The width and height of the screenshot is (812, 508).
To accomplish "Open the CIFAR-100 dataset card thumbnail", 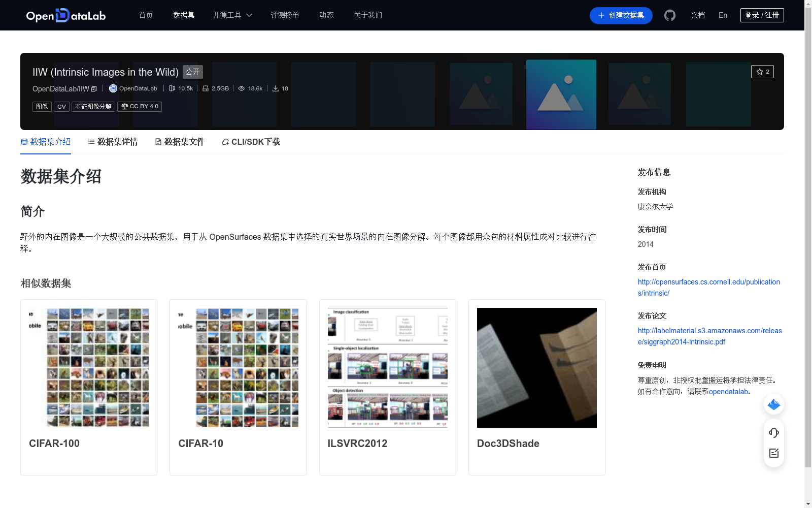I will 89,368.
